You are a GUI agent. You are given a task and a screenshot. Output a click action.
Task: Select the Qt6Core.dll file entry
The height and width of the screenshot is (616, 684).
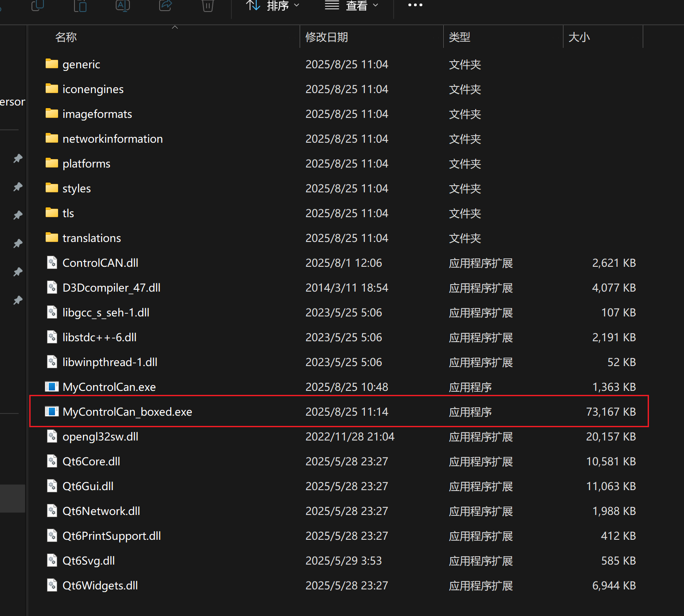[91, 461]
